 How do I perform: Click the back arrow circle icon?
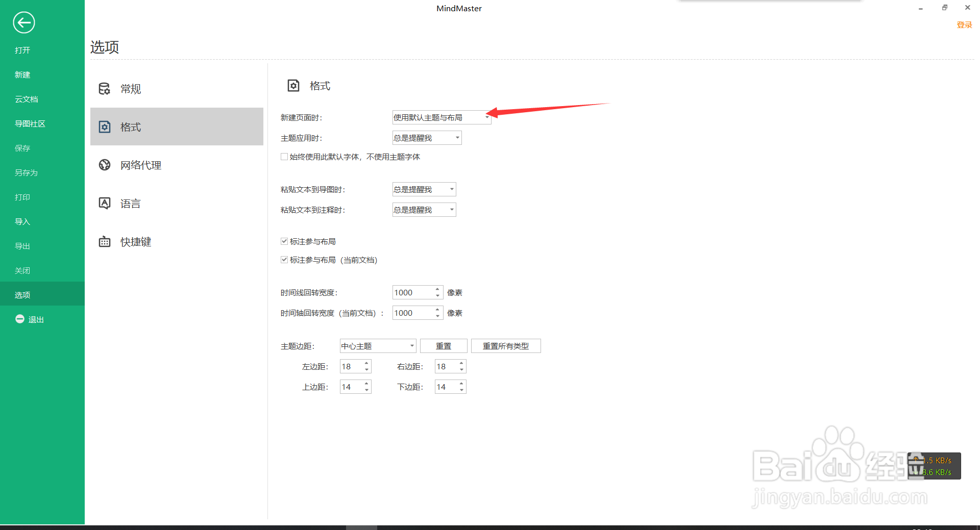tap(23, 22)
